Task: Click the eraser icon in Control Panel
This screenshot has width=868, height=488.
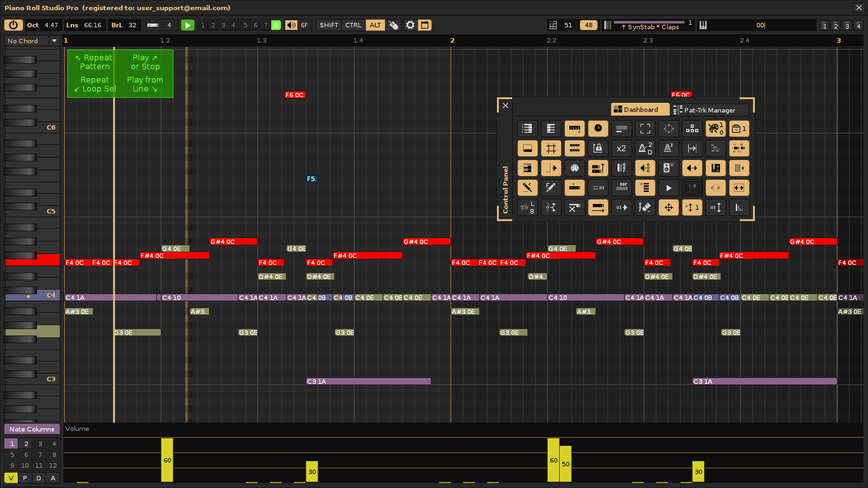Action: pyautogui.click(x=645, y=208)
